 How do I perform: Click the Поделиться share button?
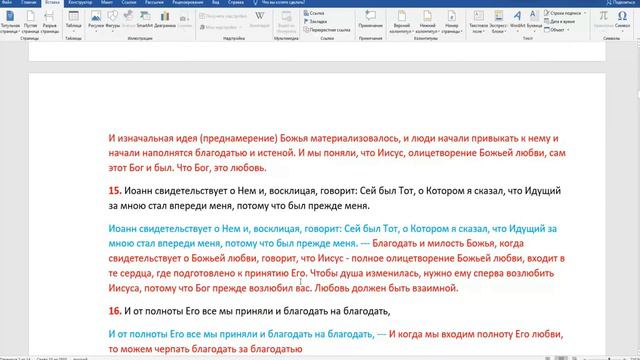(x=621, y=2)
